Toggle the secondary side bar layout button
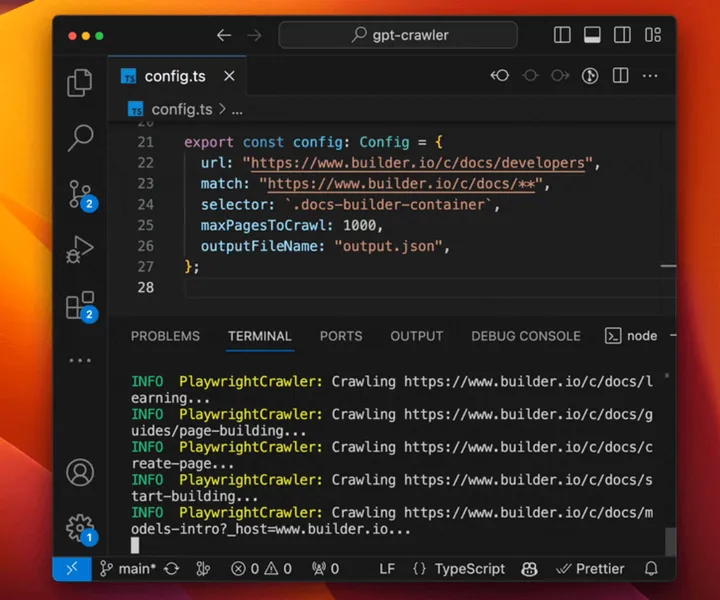 (622, 35)
